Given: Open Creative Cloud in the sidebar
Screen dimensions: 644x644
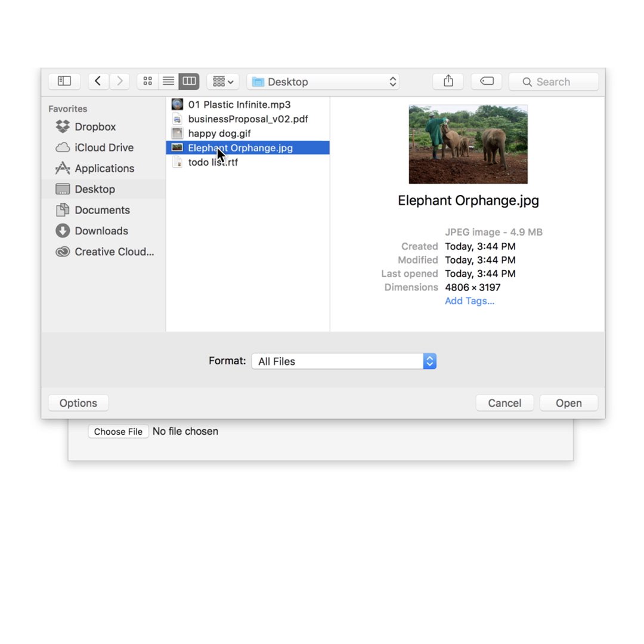Looking at the screenshot, I should [x=104, y=252].
